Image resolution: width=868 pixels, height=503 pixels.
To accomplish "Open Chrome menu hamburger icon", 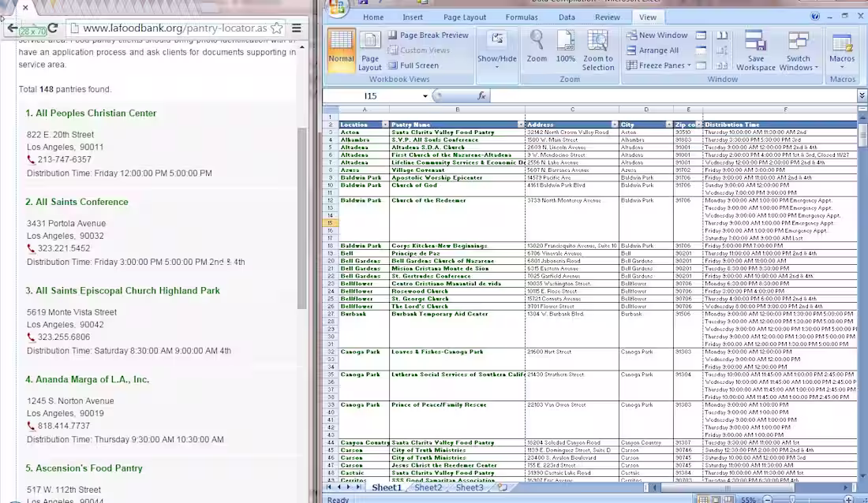I will [x=297, y=28].
